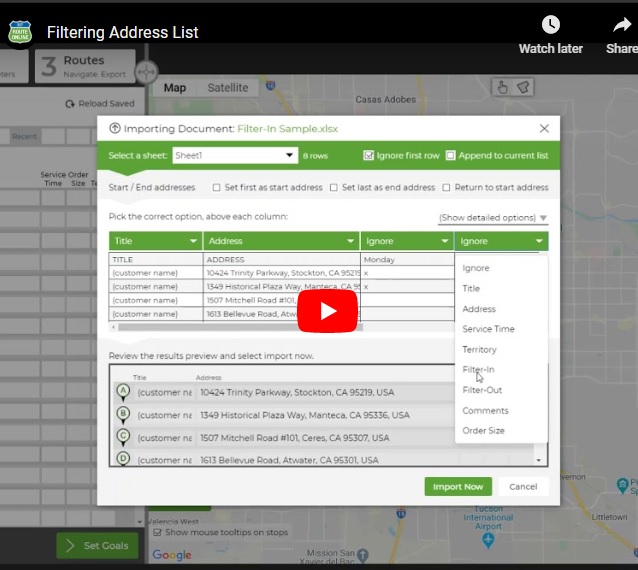Click horizontal scrollbar of column table
This screenshot has height=570, width=638.
240,327
